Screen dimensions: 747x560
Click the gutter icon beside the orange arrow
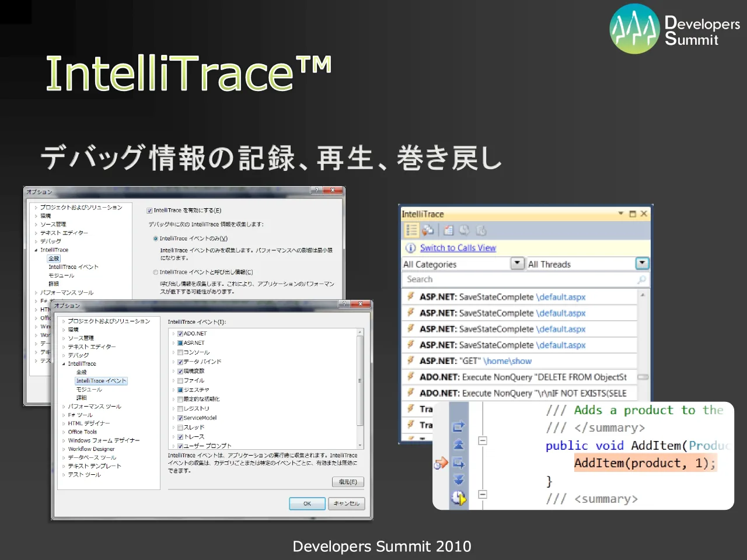coord(459,463)
